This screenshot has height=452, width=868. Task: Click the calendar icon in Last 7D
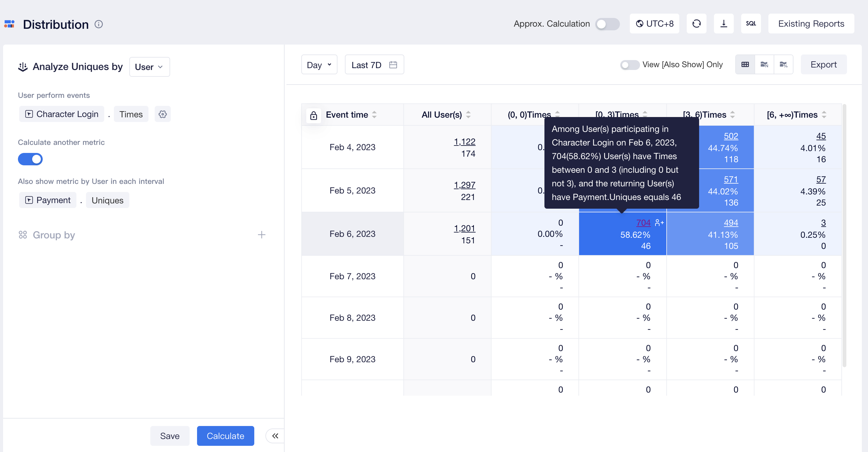(393, 65)
